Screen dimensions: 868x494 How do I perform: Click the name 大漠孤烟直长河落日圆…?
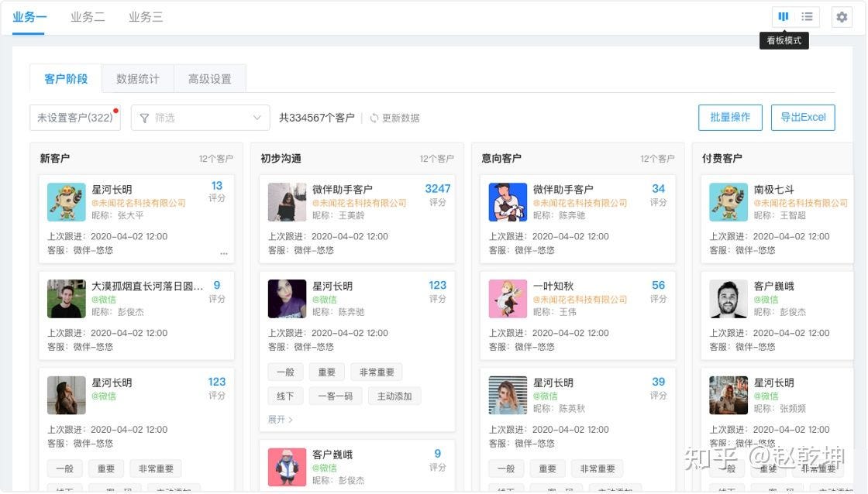pyautogui.click(x=147, y=286)
